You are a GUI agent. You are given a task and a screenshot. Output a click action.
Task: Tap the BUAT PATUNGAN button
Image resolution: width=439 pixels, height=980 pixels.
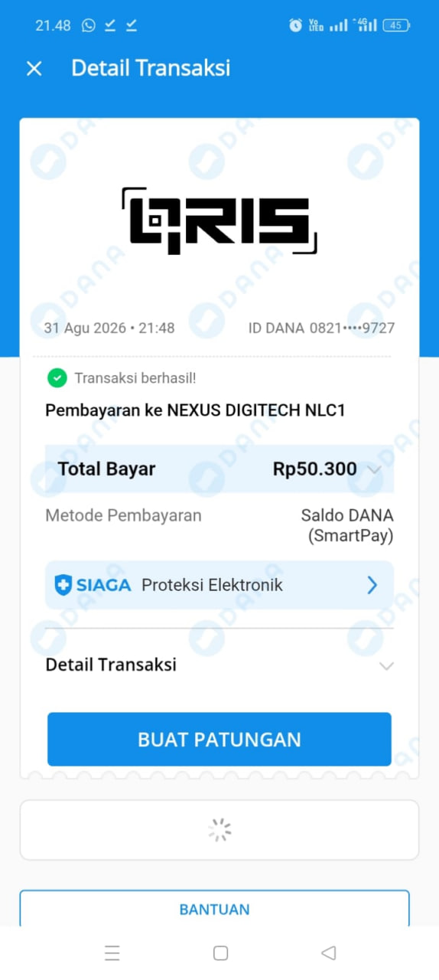219,739
